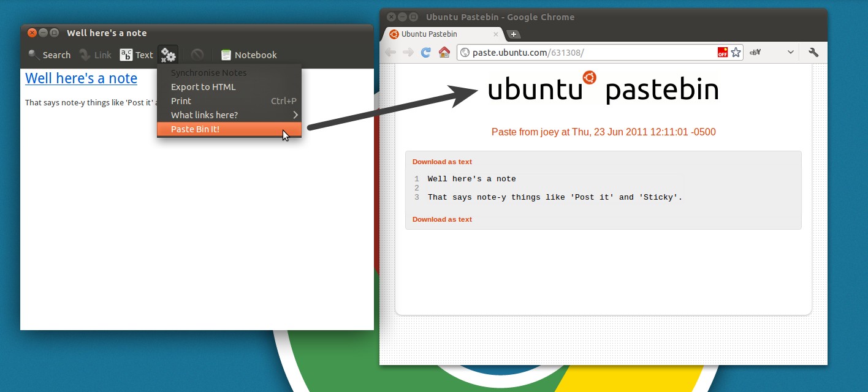868x392 pixels.
Task: Click the gears tools icon in note toolbar
Action: 168,55
